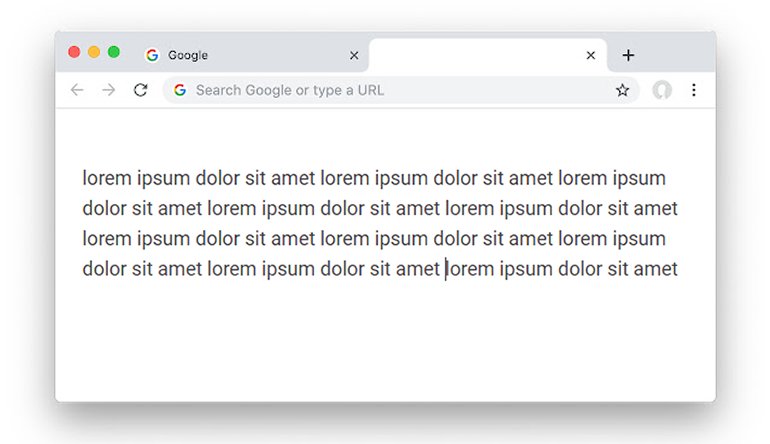Bookmark this page with the star
The height and width of the screenshot is (444, 770).
[622, 90]
